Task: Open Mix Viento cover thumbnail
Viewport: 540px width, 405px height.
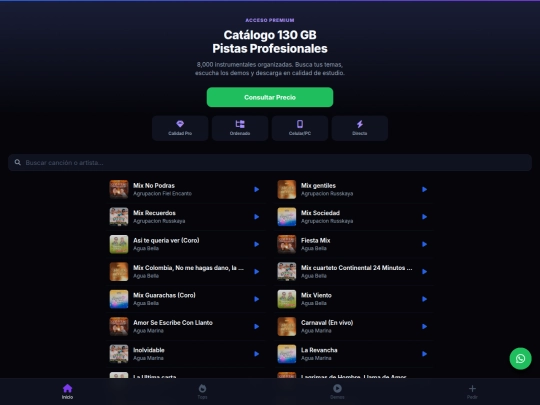Action: pos(287,299)
